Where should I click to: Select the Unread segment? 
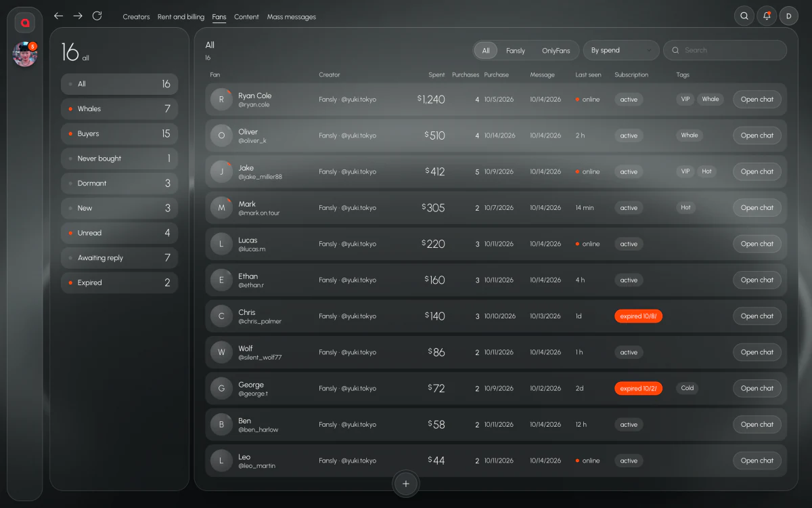(x=119, y=233)
